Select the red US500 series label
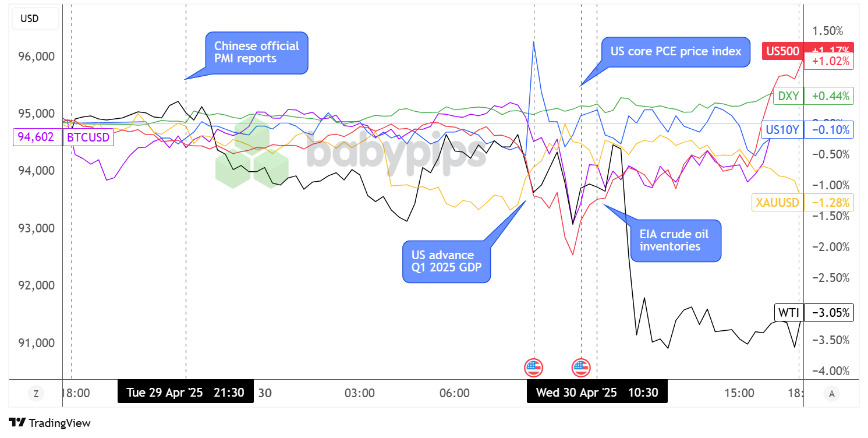 pyautogui.click(x=782, y=51)
